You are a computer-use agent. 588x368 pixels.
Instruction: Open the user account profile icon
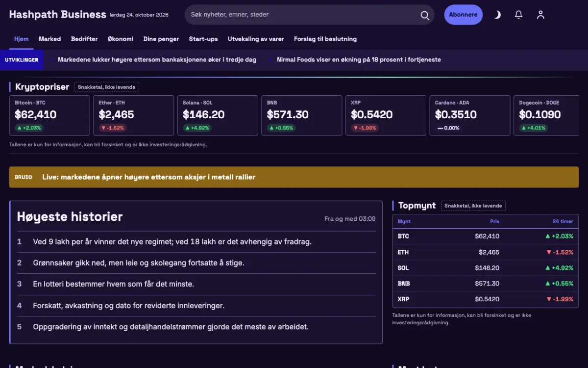click(540, 15)
